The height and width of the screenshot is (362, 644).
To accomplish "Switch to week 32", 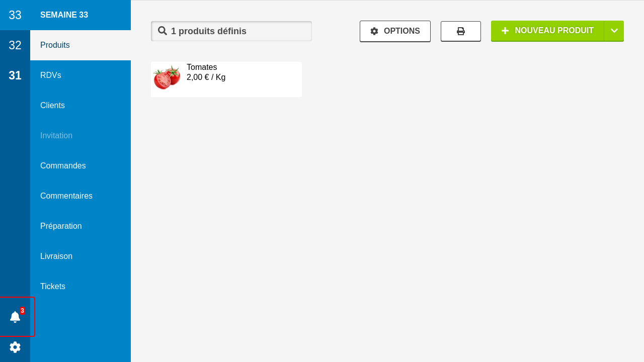I will [15, 45].
